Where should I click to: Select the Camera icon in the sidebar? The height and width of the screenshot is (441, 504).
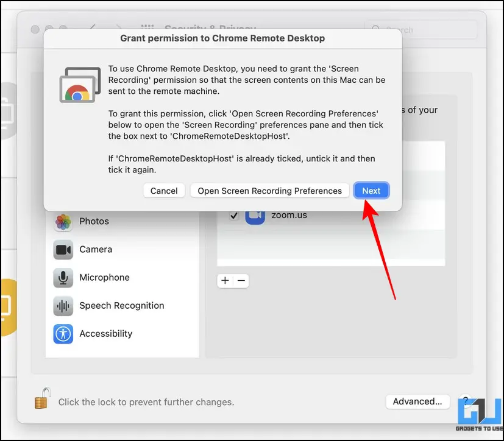[x=63, y=250]
